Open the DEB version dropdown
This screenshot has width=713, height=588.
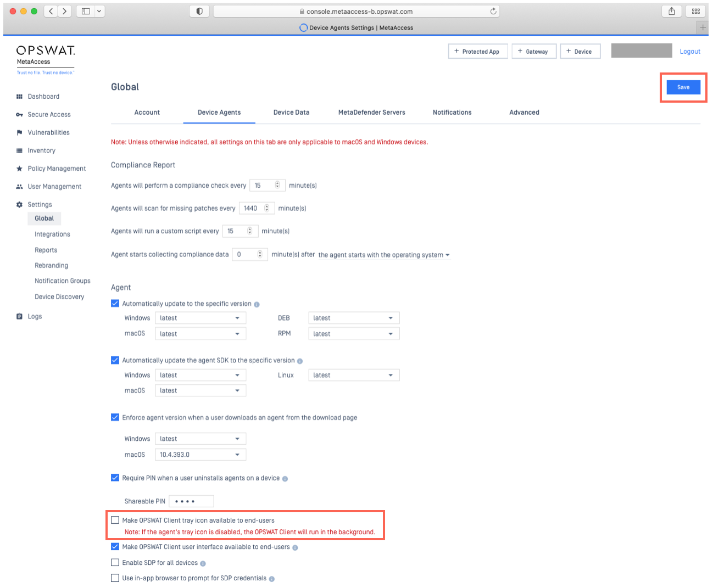[354, 318]
